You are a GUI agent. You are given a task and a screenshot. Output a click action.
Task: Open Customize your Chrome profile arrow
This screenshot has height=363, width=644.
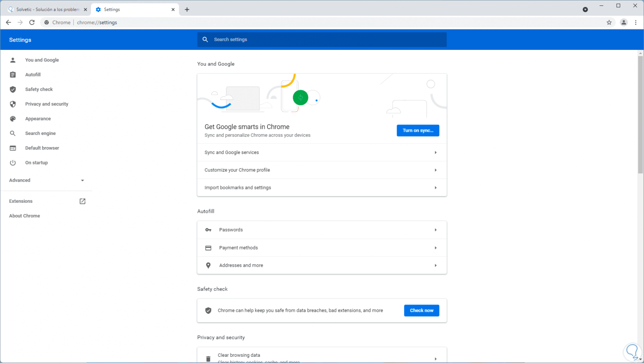[436, 170]
